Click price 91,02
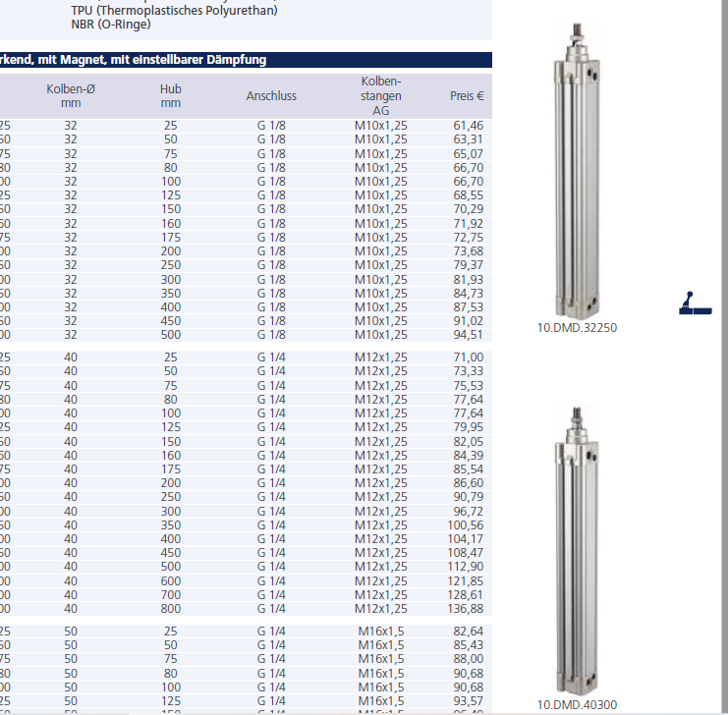This screenshot has width=728, height=715. point(468,321)
